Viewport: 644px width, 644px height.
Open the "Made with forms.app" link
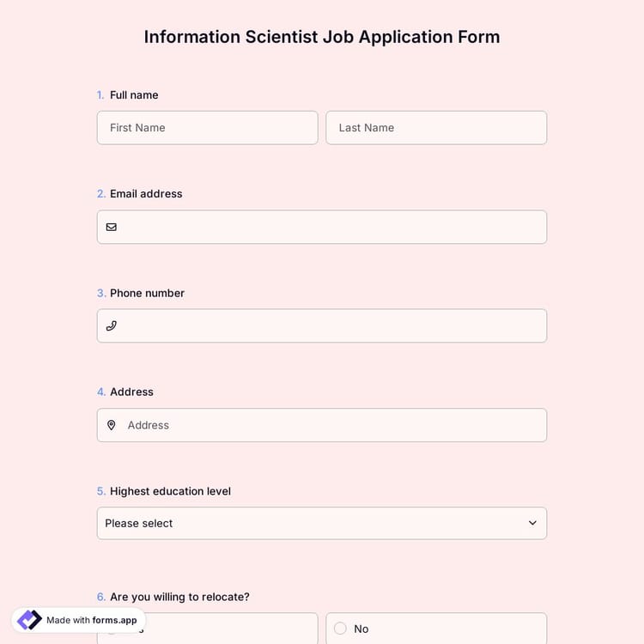click(91, 620)
